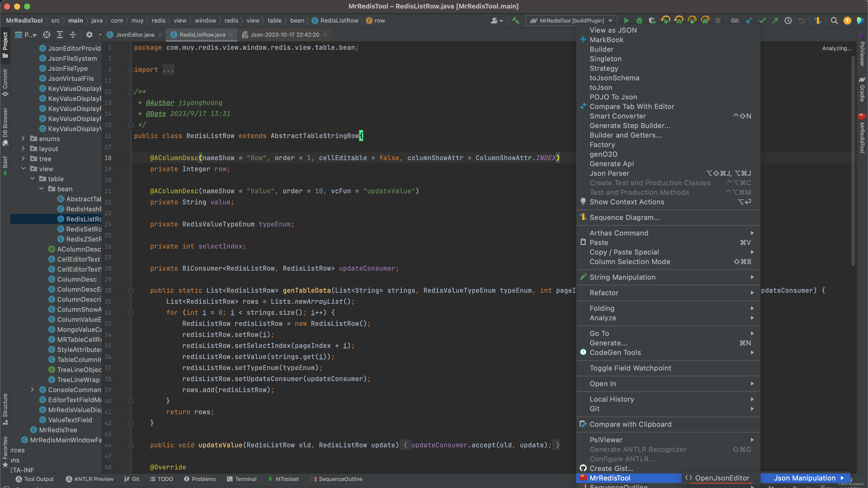Fold the genTableData method via gutter marker
The width and height of the screenshot is (868, 488).
tap(131, 291)
